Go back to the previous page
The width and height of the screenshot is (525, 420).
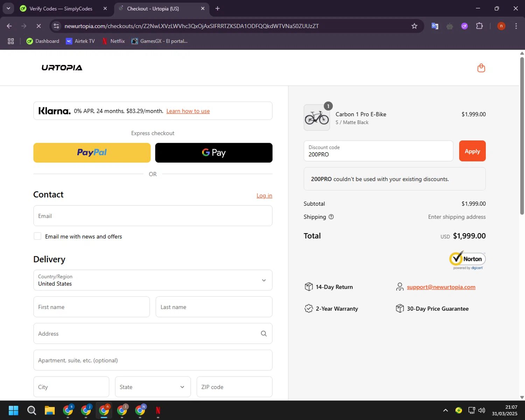point(9,26)
